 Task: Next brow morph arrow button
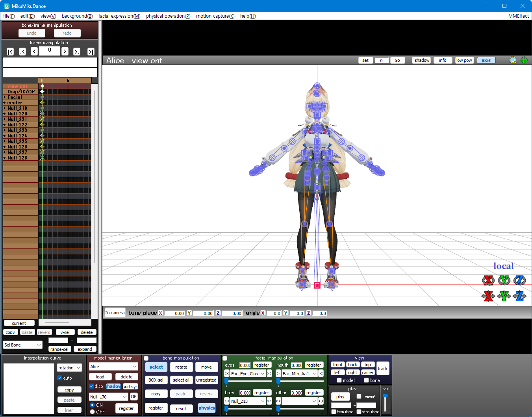(269, 401)
